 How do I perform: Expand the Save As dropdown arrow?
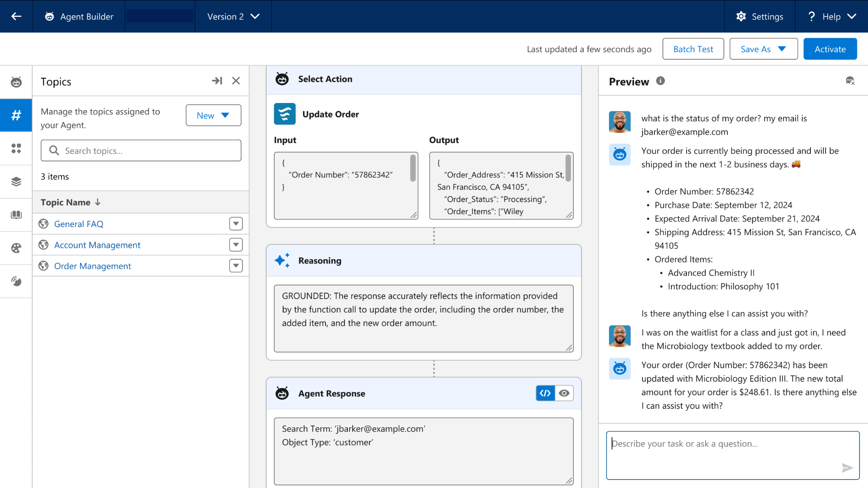click(x=782, y=49)
